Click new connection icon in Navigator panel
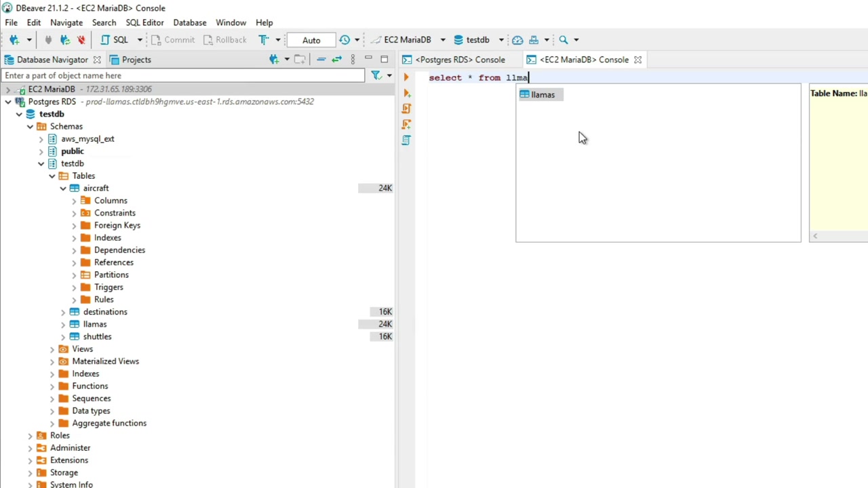The image size is (868, 488). click(274, 60)
